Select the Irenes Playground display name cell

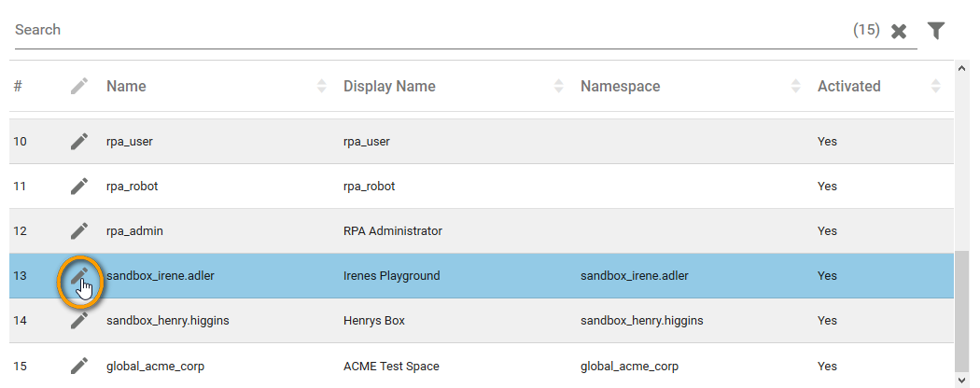(x=392, y=276)
